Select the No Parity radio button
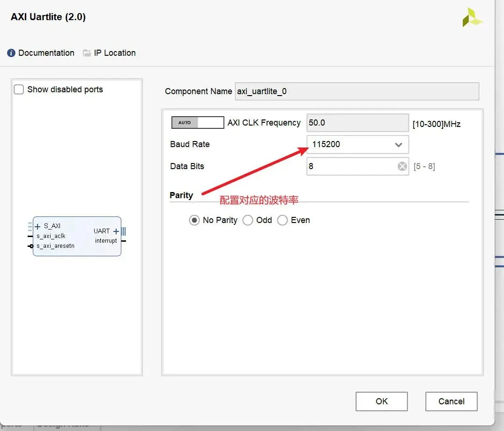Screen dimensions: 504x431 (194, 220)
